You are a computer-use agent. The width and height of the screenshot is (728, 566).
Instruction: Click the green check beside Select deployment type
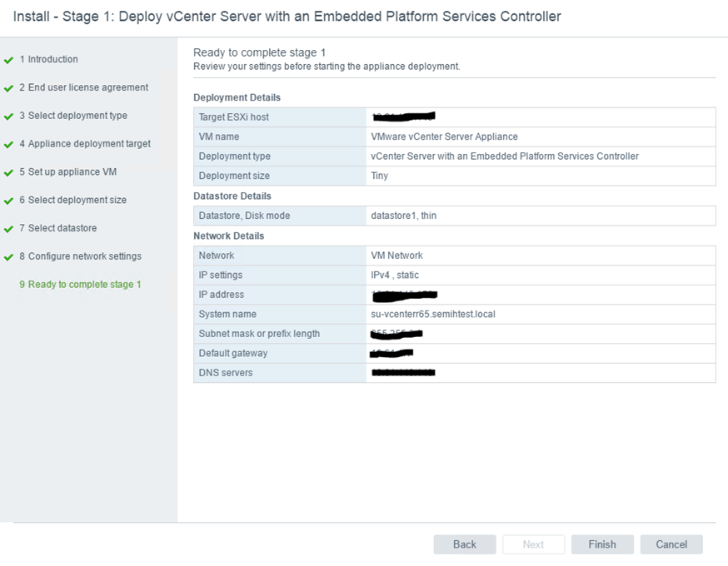[8, 117]
